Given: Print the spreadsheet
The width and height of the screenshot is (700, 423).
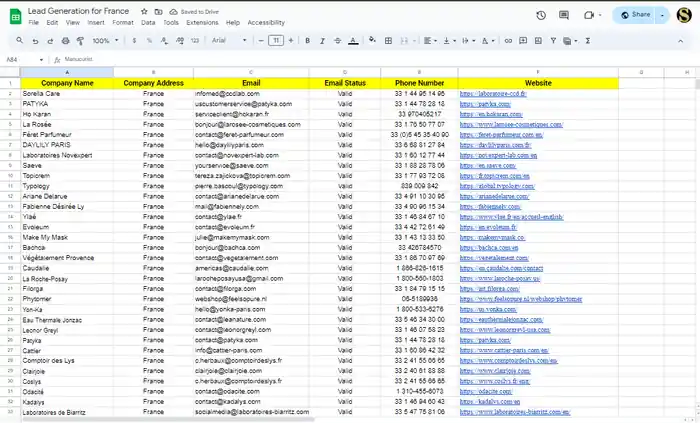Looking at the screenshot, I should point(66,41).
